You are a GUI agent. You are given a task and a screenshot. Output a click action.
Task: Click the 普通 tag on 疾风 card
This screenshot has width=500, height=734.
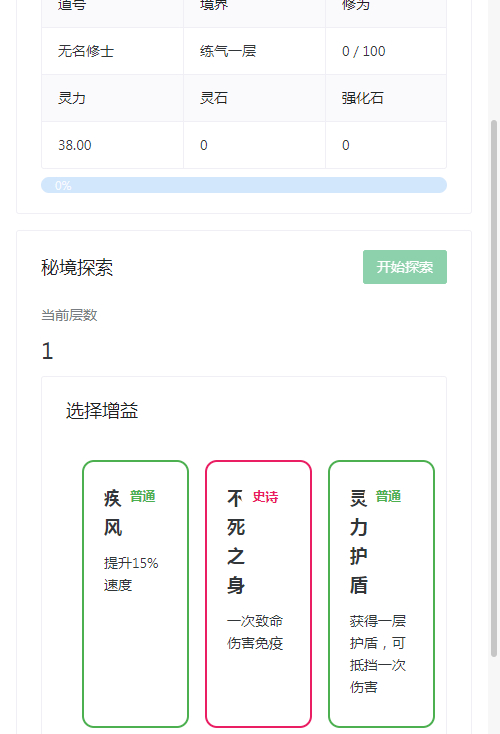[142, 496]
